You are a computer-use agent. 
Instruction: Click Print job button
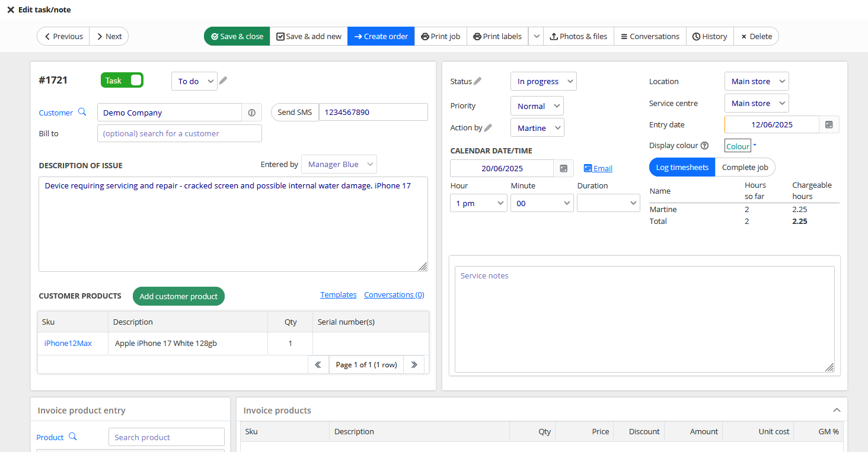[x=441, y=36]
